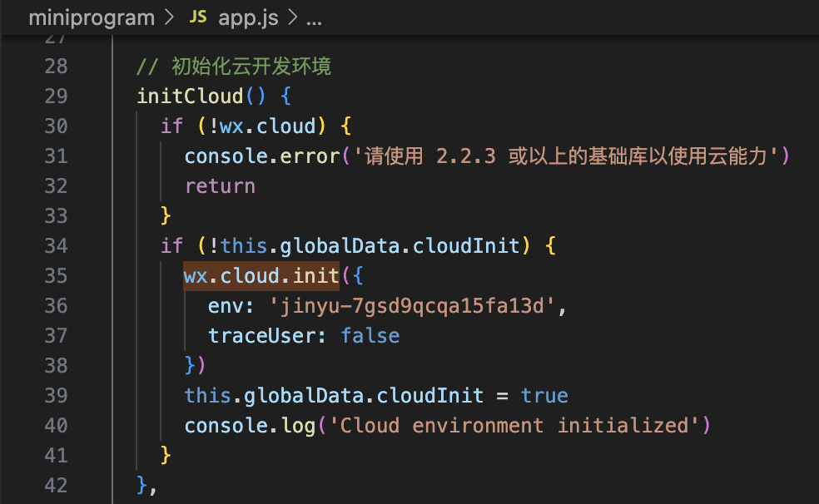The image size is (819, 504).
Task: Click the JS file icon in breadcrumb
Action: (x=198, y=17)
